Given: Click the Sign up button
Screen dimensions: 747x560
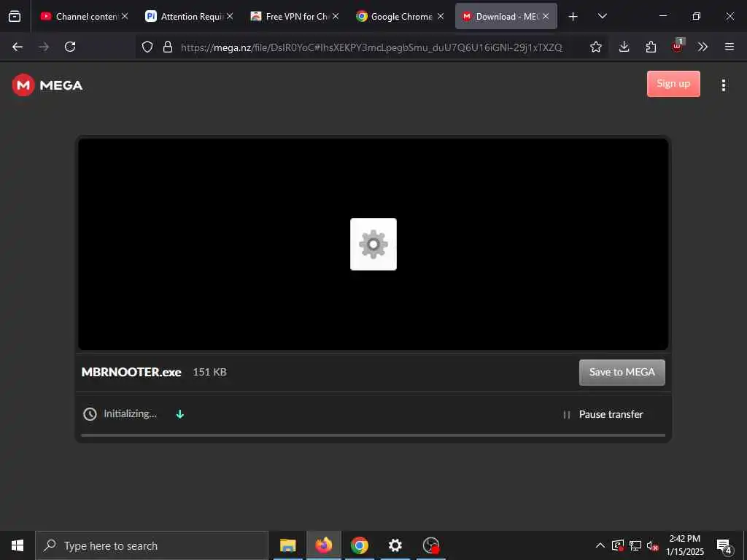Looking at the screenshot, I should (x=673, y=84).
